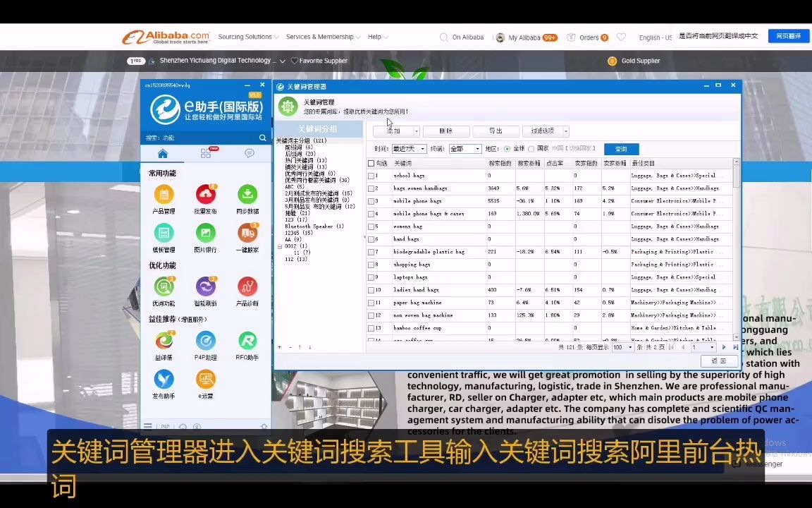
Task: Select the 全球 region radio button
Action: point(507,149)
